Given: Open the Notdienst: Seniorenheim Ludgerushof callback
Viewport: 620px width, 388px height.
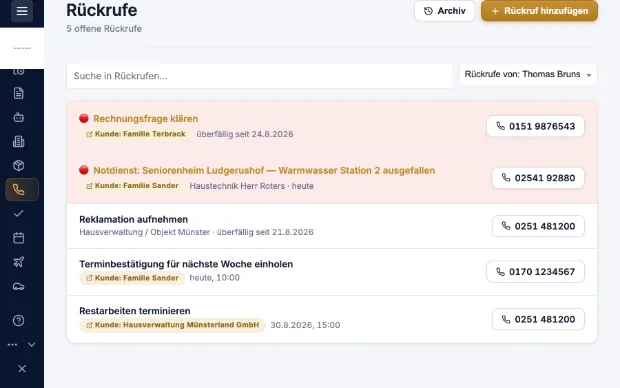Looking at the screenshot, I should (264, 170).
